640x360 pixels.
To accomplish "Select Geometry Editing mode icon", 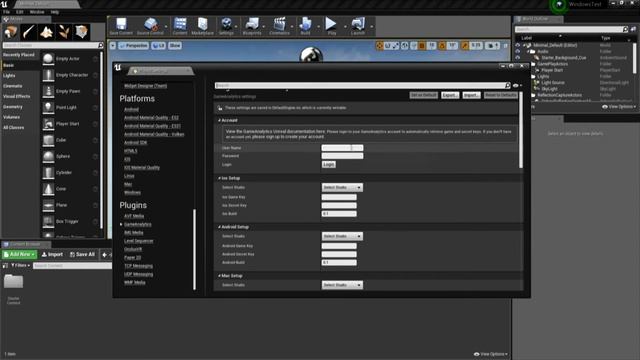I will (81, 32).
